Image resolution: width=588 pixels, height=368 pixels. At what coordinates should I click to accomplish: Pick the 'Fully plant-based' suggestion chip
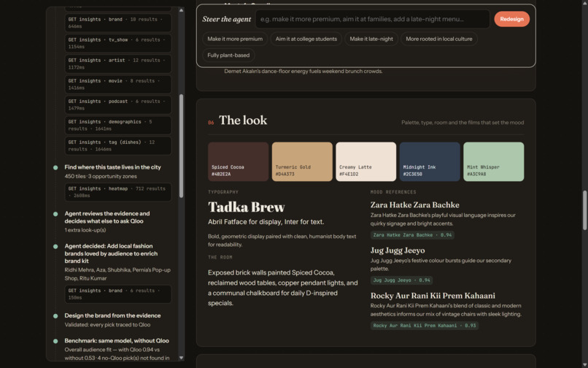(228, 55)
